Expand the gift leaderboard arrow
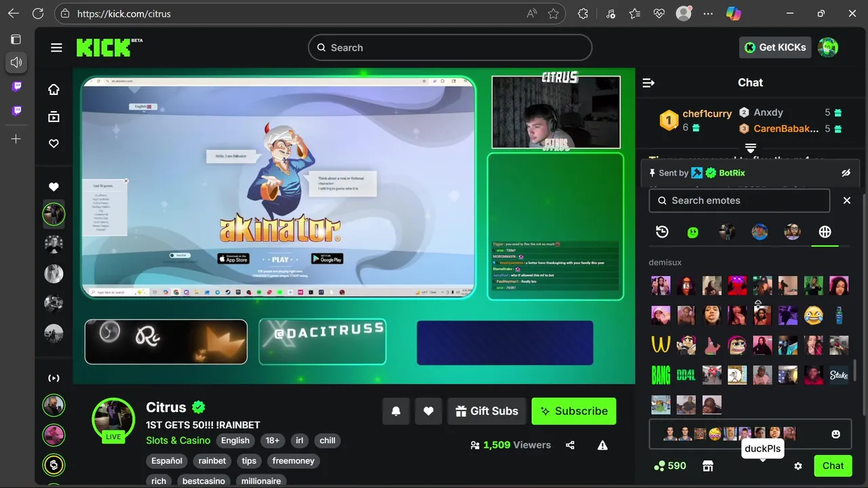This screenshot has width=868, height=488. [751, 147]
